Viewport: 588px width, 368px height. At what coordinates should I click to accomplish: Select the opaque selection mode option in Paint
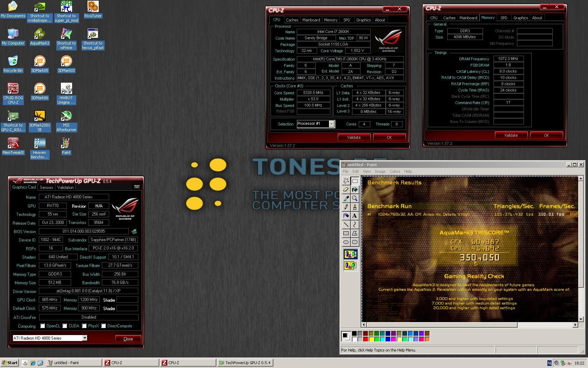[350, 254]
